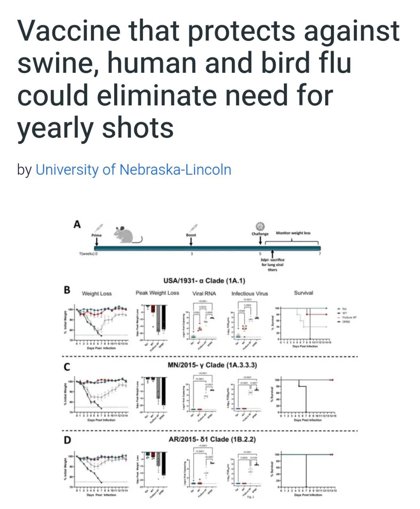
Task: Click the 3dpi sacrifice arrow marker
Action: [x=273, y=254]
